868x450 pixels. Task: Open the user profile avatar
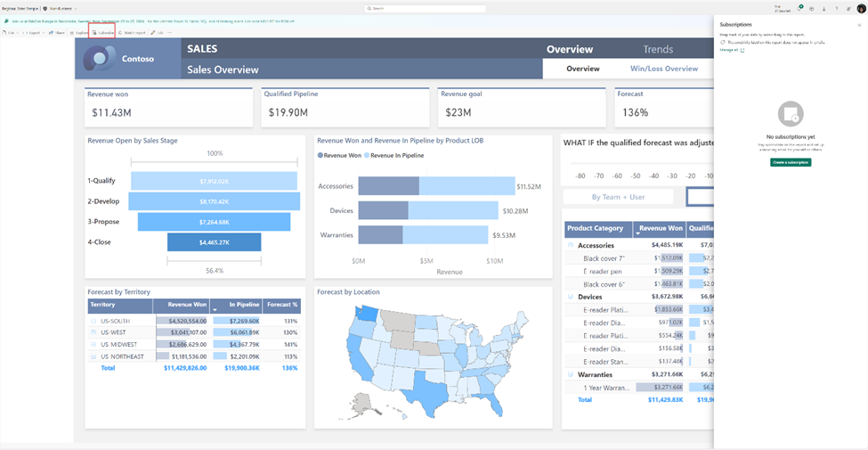tap(861, 8)
